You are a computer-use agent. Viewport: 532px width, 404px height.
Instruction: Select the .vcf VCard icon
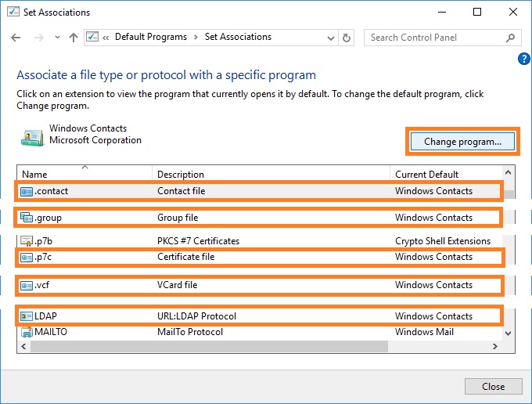pyautogui.click(x=27, y=285)
